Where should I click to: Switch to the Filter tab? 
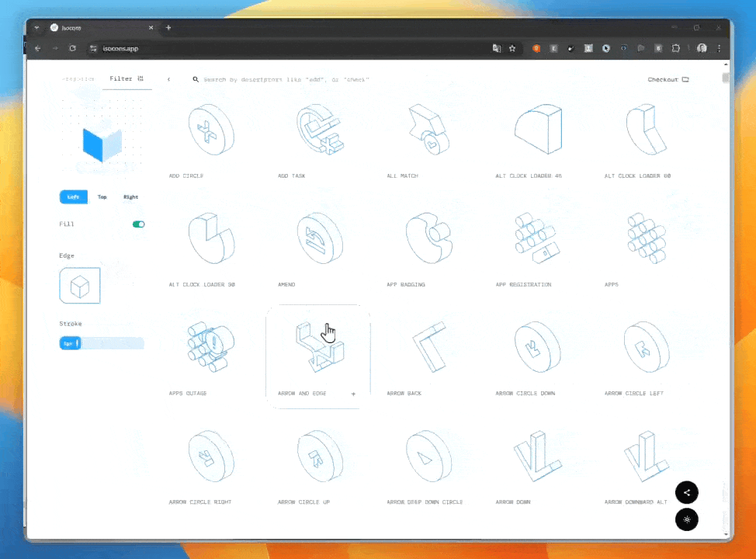point(126,78)
